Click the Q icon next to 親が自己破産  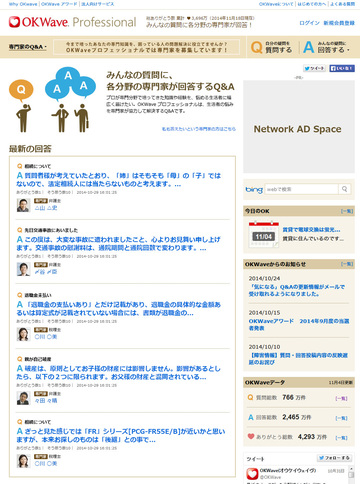(x=20, y=359)
